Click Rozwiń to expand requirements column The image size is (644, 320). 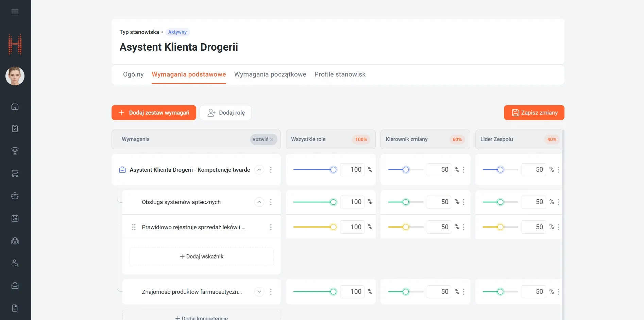(x=264, y=139)
